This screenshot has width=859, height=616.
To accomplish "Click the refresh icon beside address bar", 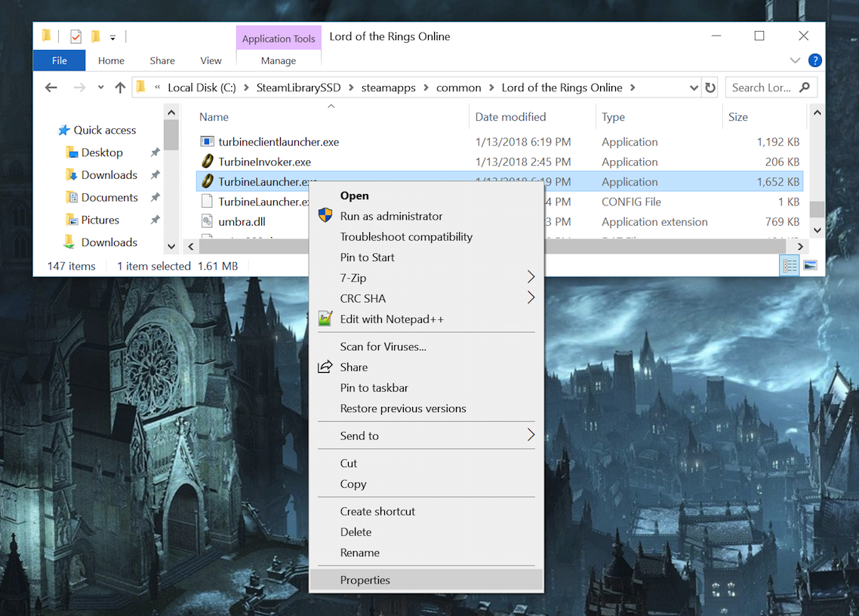I will pyautogui.click(x=710, y=88).
